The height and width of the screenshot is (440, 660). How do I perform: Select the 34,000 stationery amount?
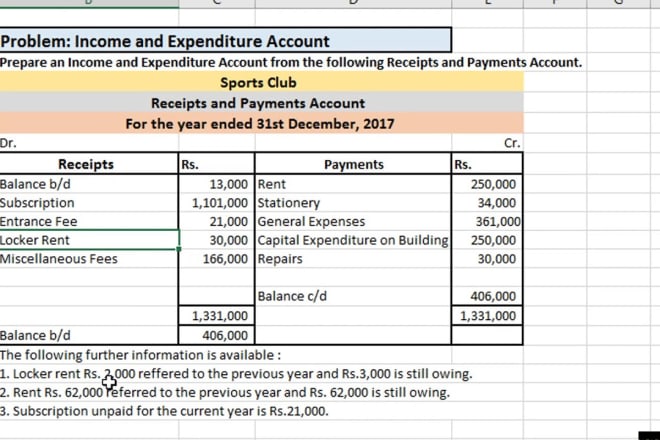[x=487, y=203]
